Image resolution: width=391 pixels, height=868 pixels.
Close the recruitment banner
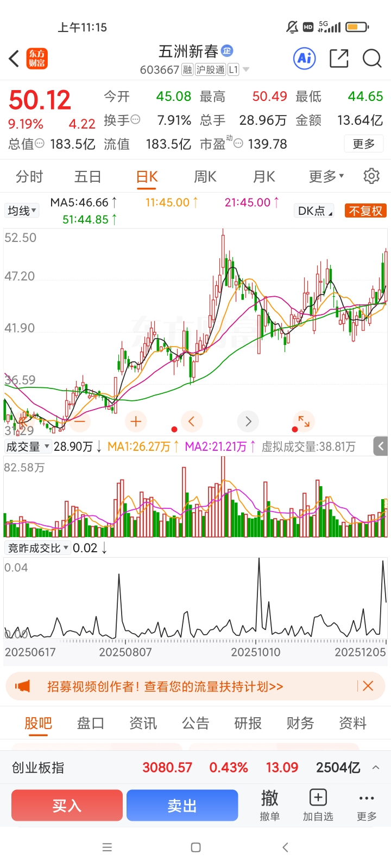(368, 686)
